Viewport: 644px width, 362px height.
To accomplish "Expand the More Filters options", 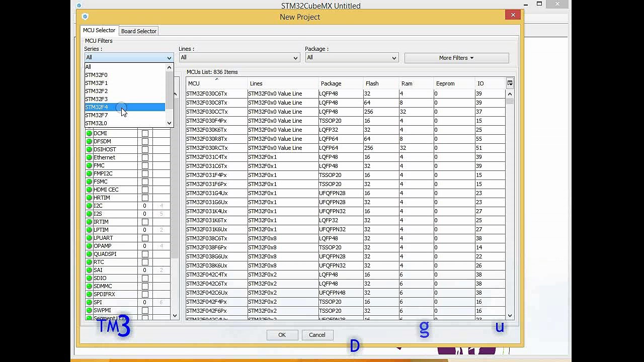I will point(456,58).
